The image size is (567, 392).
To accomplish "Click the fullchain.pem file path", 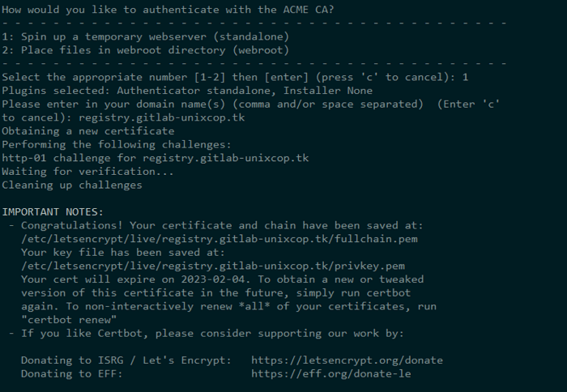I will click(220, 239).
